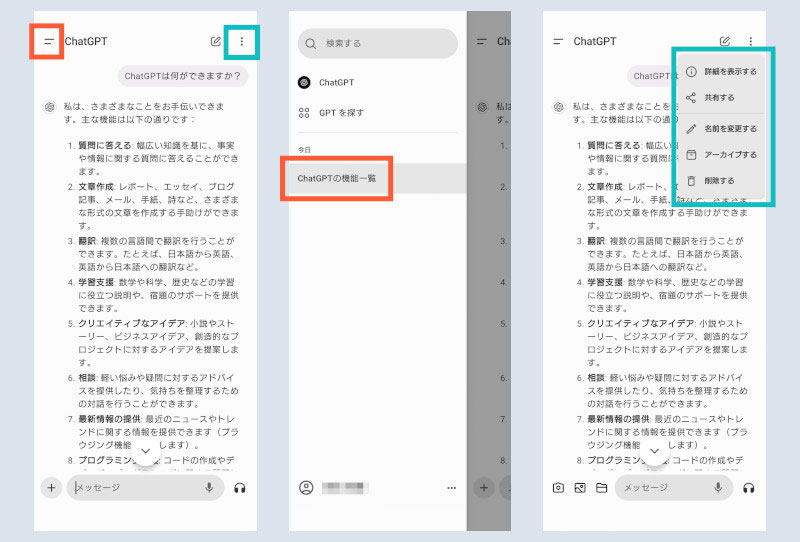Focus the メッセージ input beside the folder icon

click(x=674, y=487)
